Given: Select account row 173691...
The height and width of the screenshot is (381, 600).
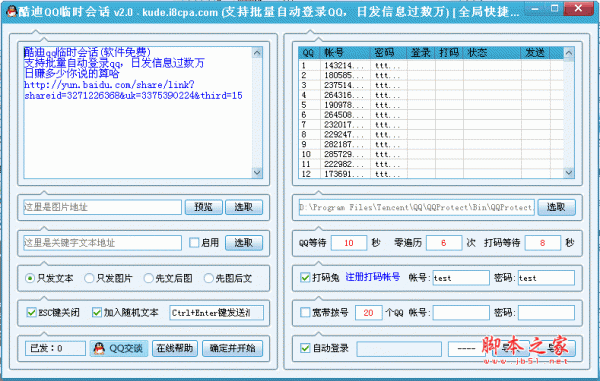Looking at the screenshot, I should [431, 174].
